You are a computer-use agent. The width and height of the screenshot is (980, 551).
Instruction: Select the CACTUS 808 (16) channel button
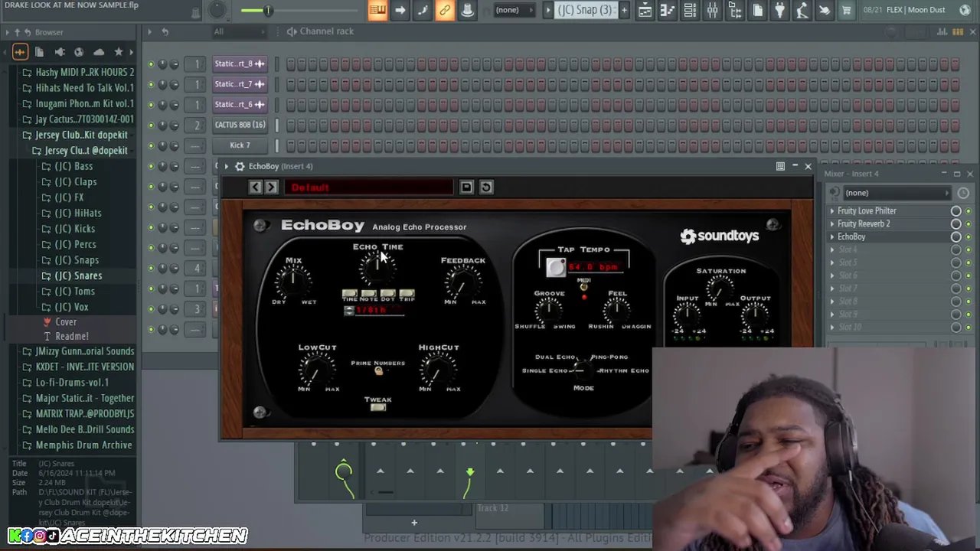(240, 125)
